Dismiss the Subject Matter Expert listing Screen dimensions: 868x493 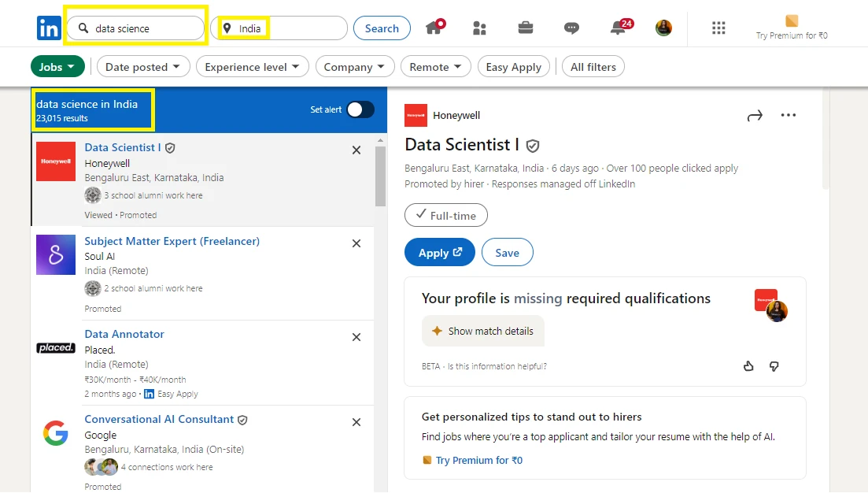(x=356, y=243)
